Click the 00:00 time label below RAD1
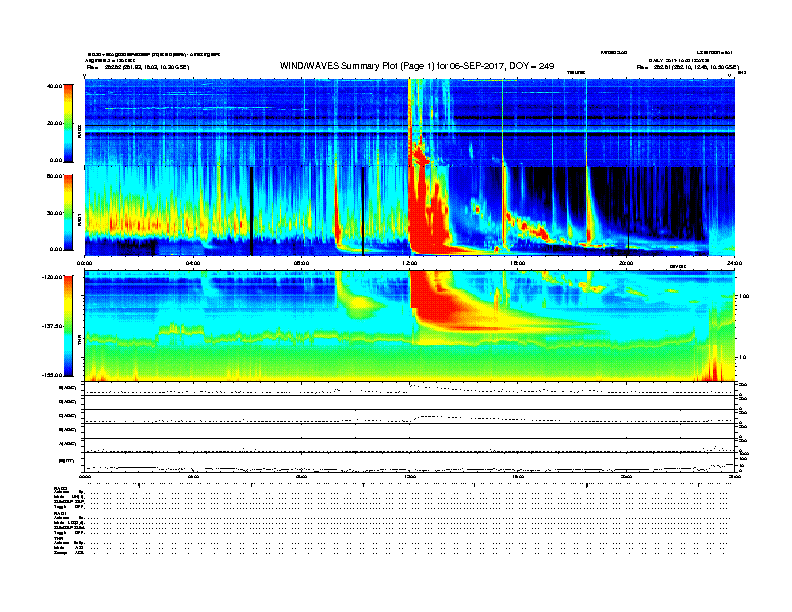Screen dimensions: 792x612 (84, 263)
